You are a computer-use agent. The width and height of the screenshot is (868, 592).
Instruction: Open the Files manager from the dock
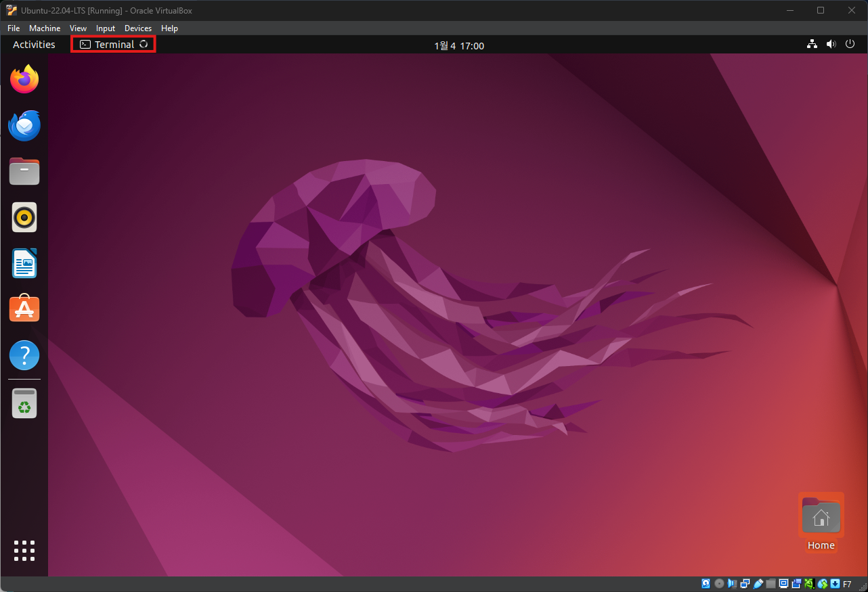24,172
